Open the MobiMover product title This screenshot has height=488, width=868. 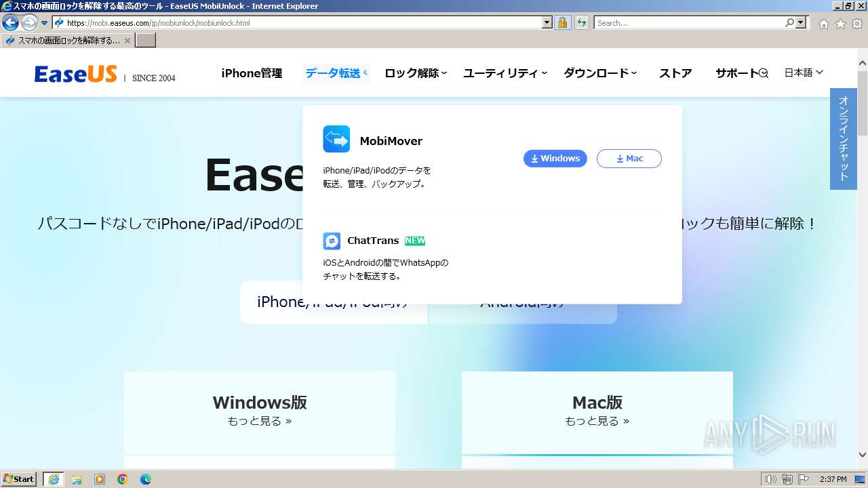pyautogui.click(x=391, y=141)
